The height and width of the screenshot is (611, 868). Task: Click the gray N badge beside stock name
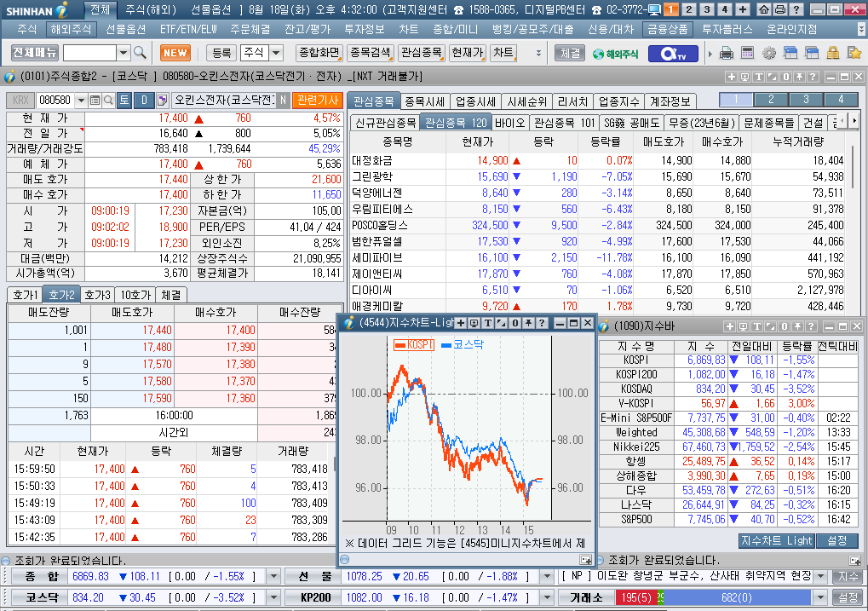coord(283,101)
